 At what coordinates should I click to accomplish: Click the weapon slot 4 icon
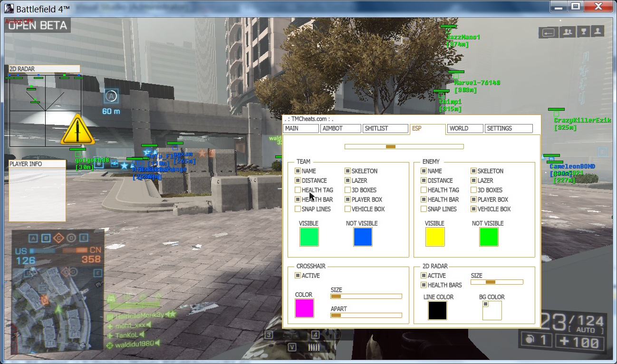tap(315, 335)
